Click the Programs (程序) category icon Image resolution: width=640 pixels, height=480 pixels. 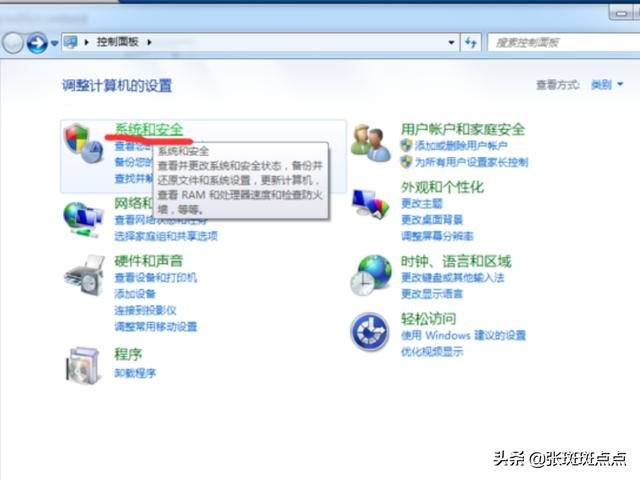coord(82,363)
